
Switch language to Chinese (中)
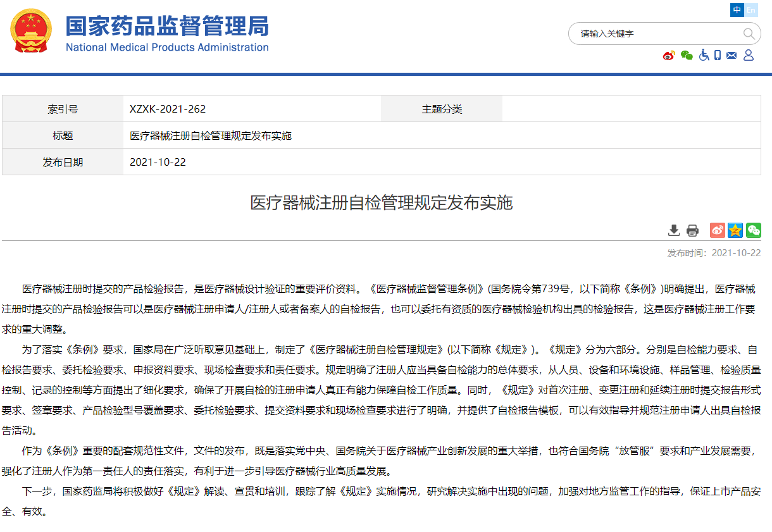pos(737,10)
